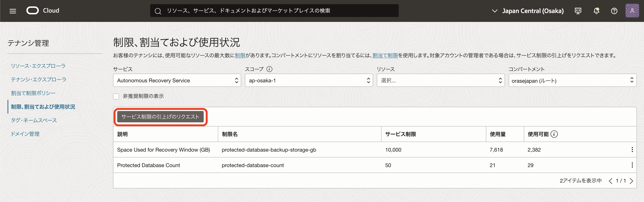Screen dimensions: 644x202
Task: Open the サービス dropdown showing Autonomous Recovery Service
Action: coord(177,80)
